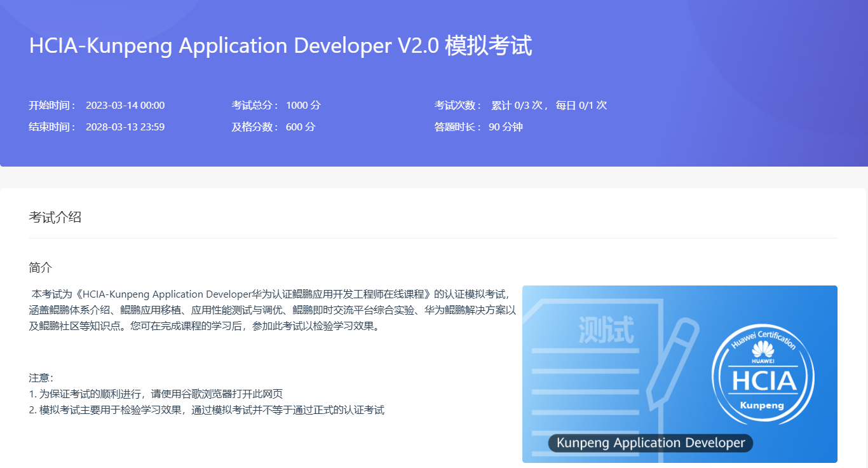Select the end time 2028-03-13 23:59
This screenshot has height=468, width=868.
(x=125, y=127)
